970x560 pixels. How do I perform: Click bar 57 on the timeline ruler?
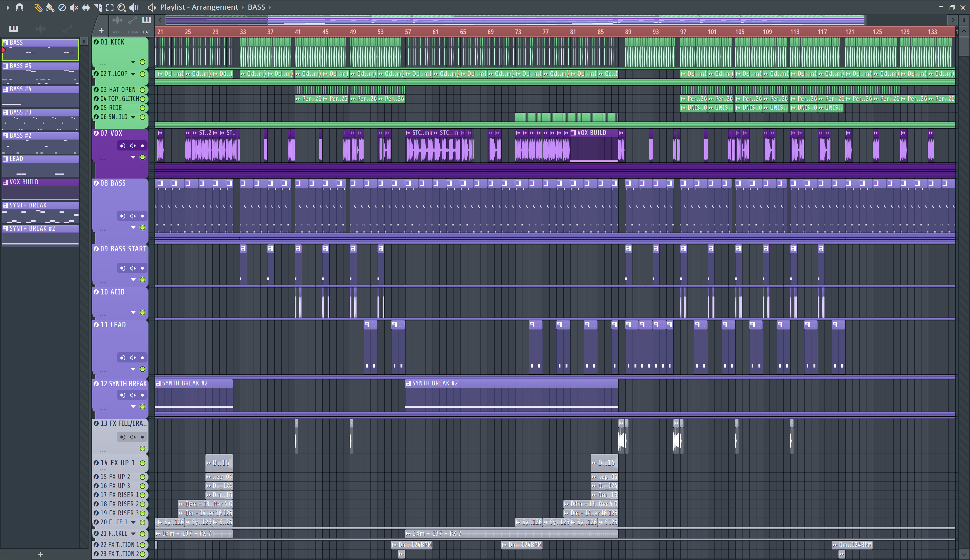(408, 32)
